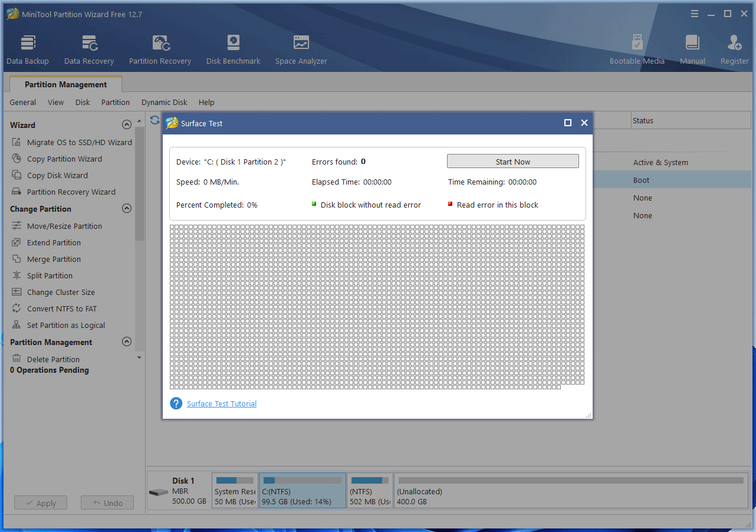Click the Errors found value
Viewport: 756px width, 532px height.
click(x=363, y=162)
